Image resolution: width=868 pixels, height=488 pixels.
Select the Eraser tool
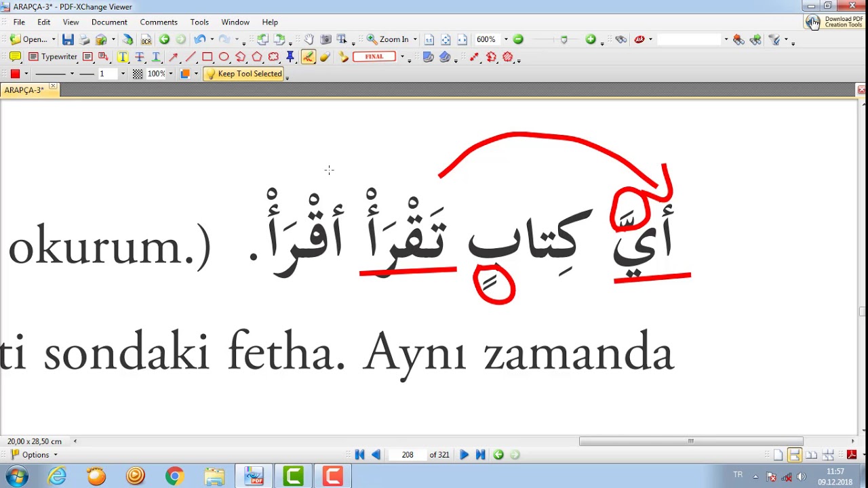coord(325,57)
